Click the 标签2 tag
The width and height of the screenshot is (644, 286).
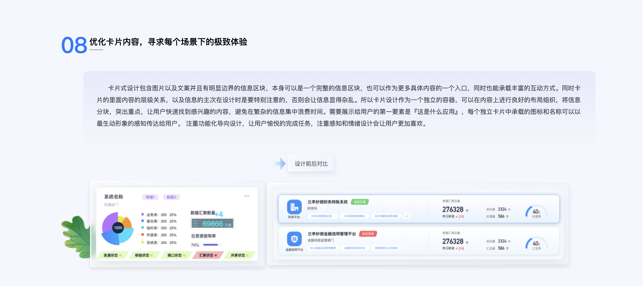[x=171, y=197]
